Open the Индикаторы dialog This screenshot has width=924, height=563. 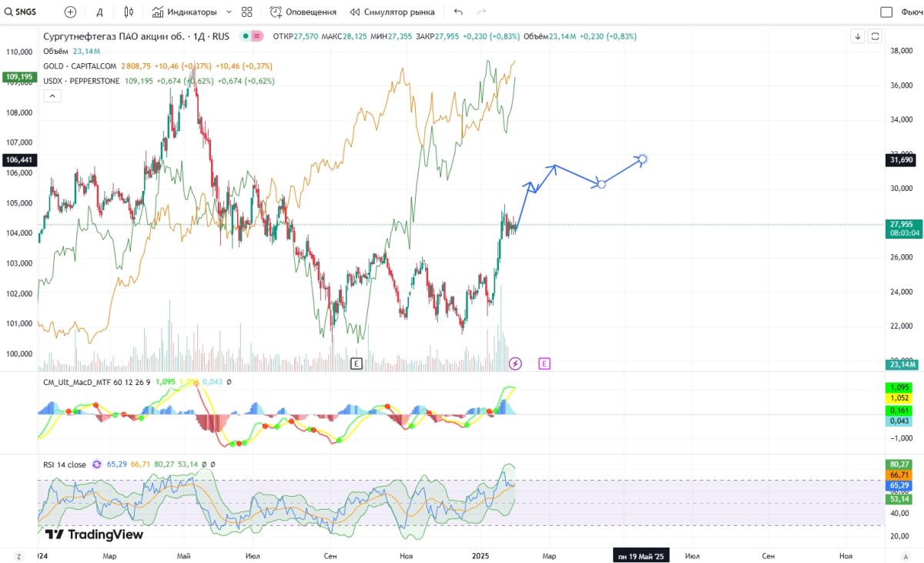183,12
